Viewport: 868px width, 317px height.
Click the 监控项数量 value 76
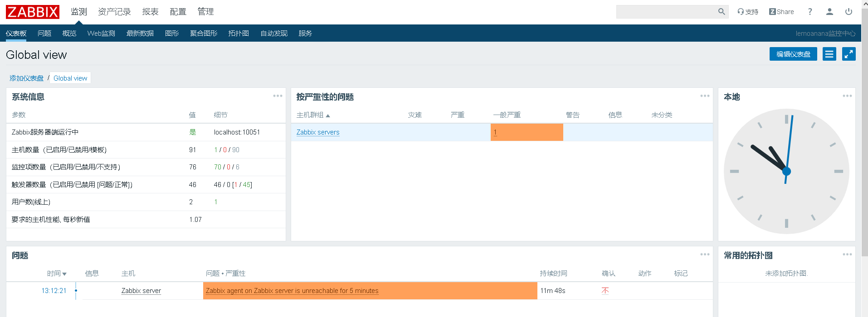tap(193, 167)
